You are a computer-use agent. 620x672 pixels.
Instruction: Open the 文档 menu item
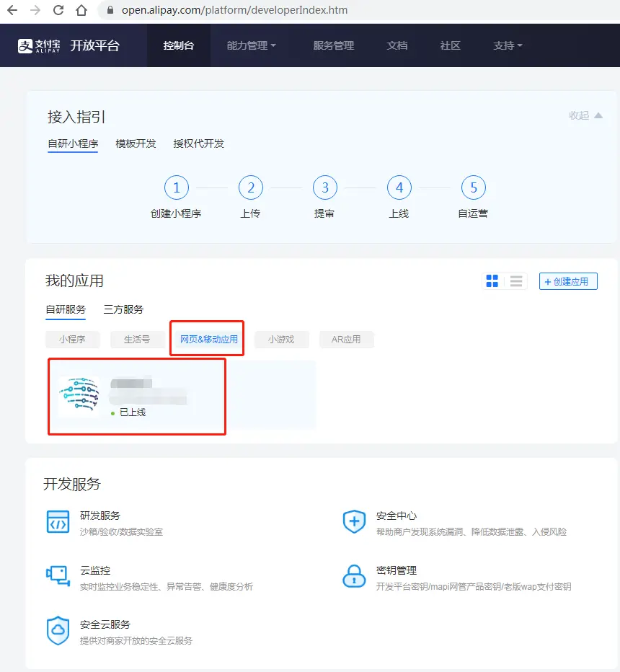click(397, 45)
